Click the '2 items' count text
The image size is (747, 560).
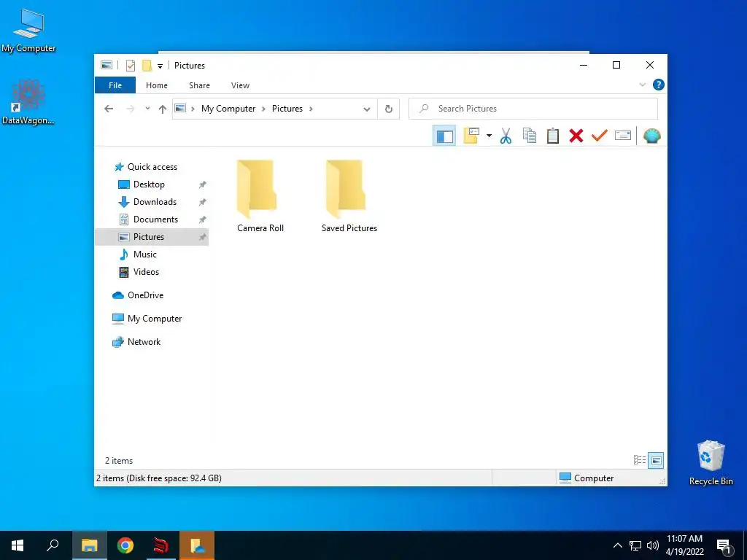(x=119, y=461)
